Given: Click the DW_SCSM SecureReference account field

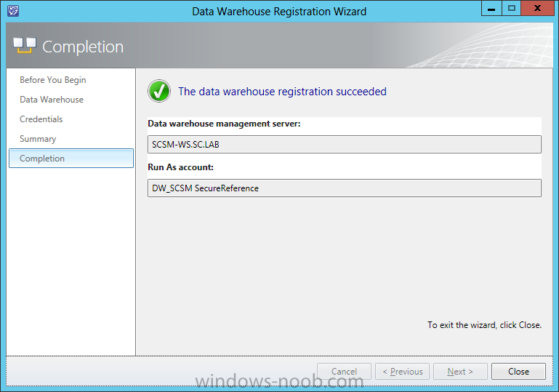Looking at the screenshot, I should pos(345,188).
